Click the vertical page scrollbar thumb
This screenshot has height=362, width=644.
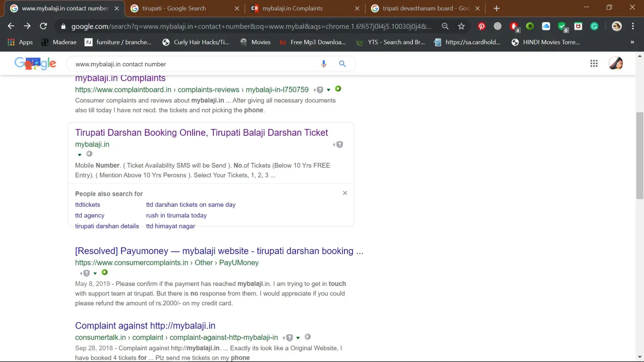point(640,156)
